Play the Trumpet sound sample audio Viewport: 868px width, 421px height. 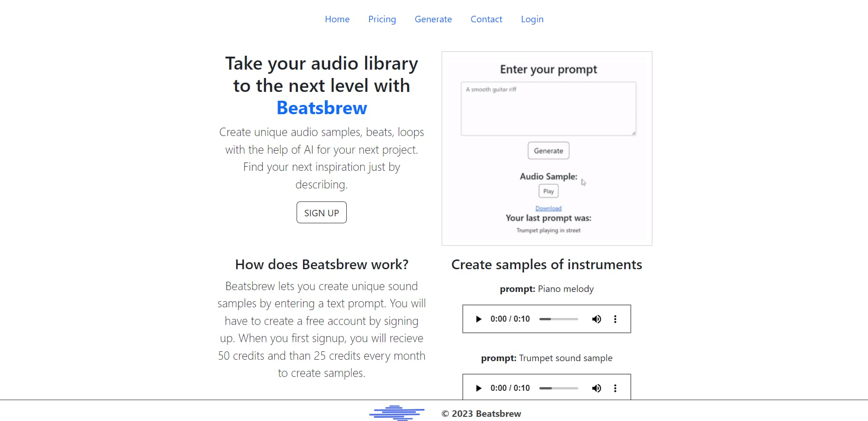(x=478, y=388)
